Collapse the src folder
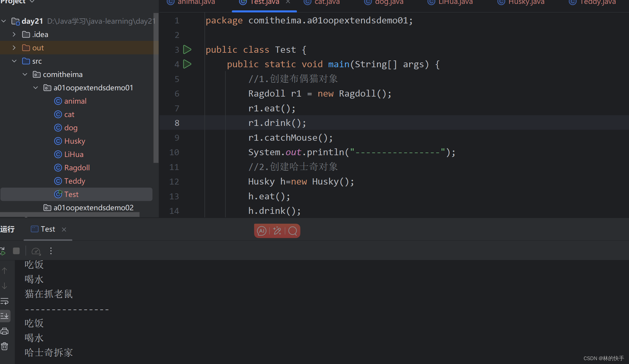 click(14, 61)
